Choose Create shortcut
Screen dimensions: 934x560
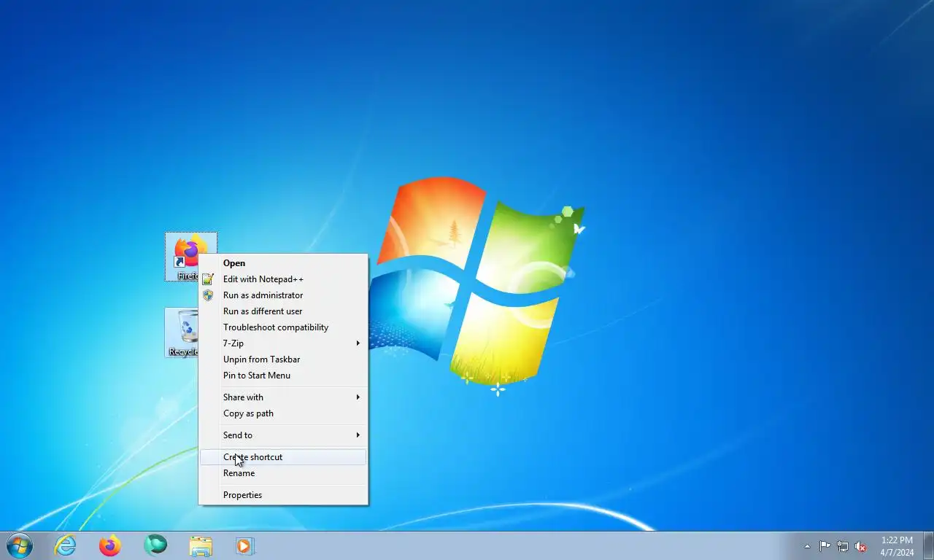pos(283,457)
